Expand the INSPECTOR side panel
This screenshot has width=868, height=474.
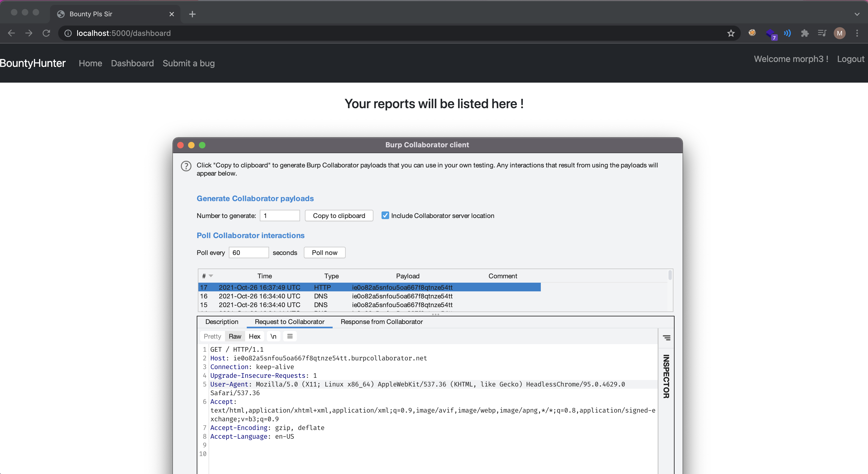click(666, 376)
